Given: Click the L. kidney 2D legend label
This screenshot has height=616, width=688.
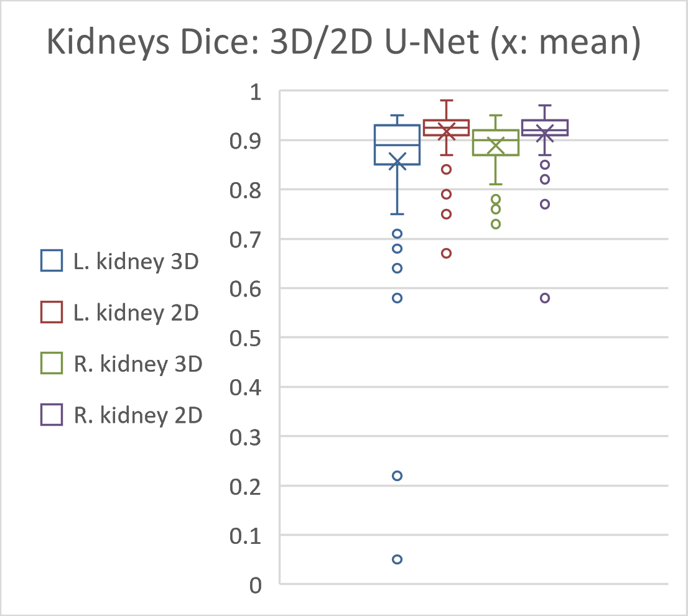Looking at the screenshot, I should (x=136, y=313).
